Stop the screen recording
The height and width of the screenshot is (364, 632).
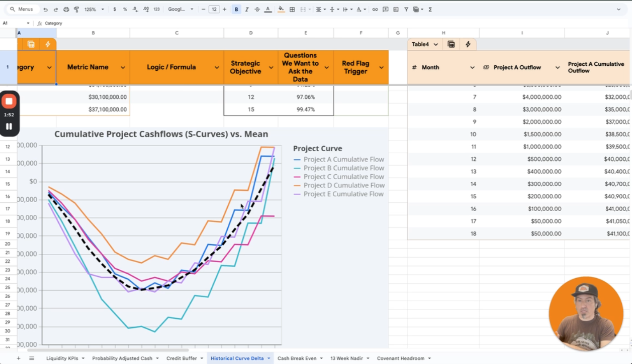(9, 101)
